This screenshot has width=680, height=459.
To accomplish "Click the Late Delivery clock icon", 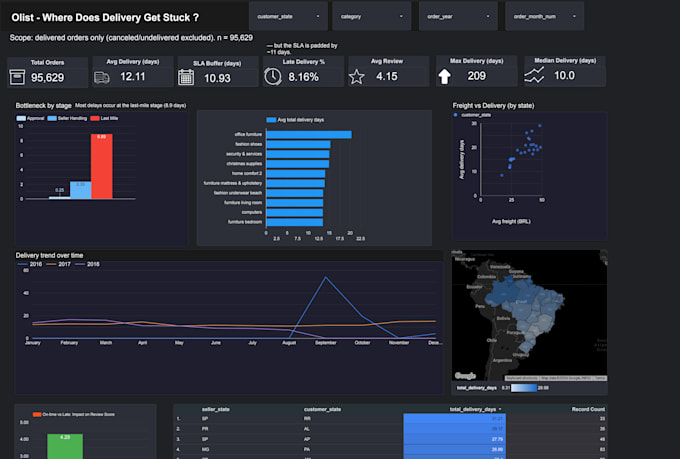I will pyautogui.click(x=273, y=77).
